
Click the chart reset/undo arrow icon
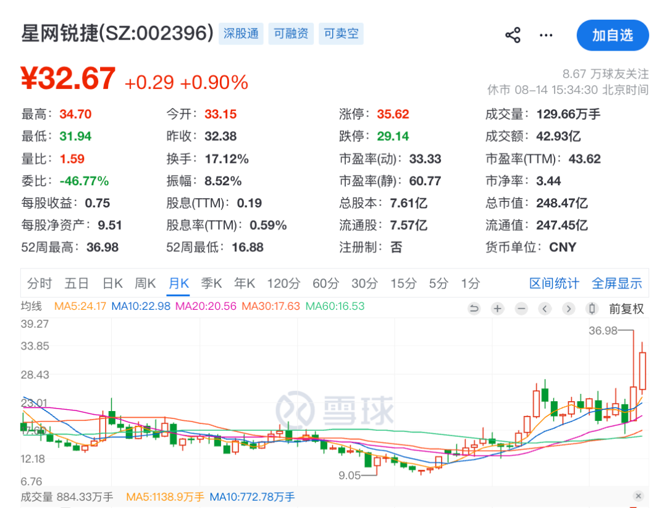coord(474,308)
